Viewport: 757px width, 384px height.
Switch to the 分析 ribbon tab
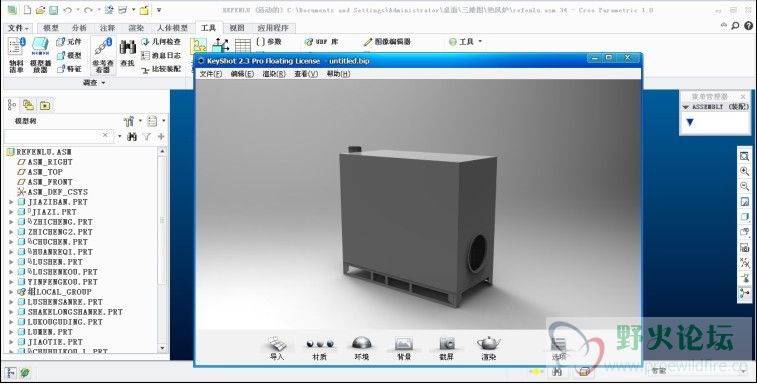click(x=79, y=28)
